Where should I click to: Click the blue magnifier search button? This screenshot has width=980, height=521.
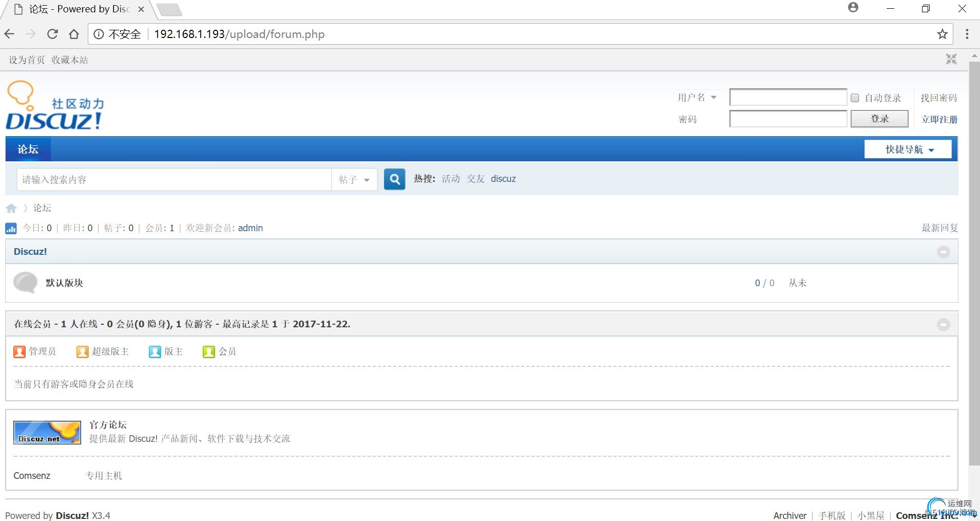coord(395,179)
